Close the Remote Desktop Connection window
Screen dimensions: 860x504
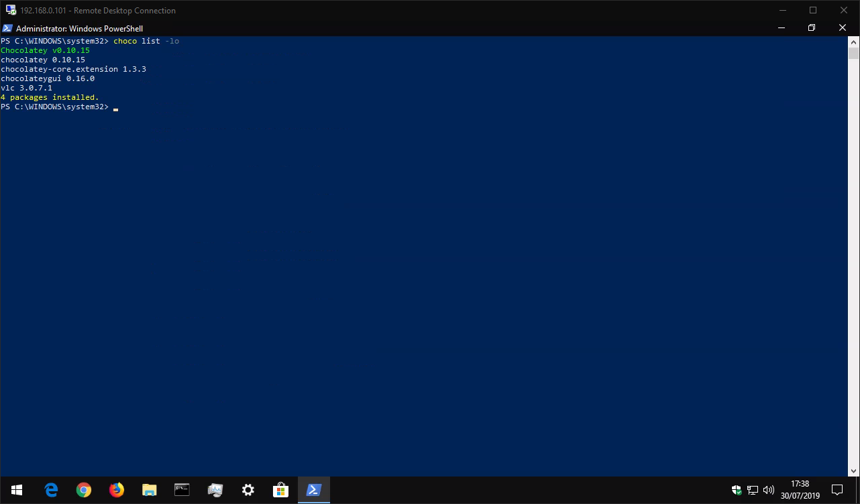(x=844, y=10)
